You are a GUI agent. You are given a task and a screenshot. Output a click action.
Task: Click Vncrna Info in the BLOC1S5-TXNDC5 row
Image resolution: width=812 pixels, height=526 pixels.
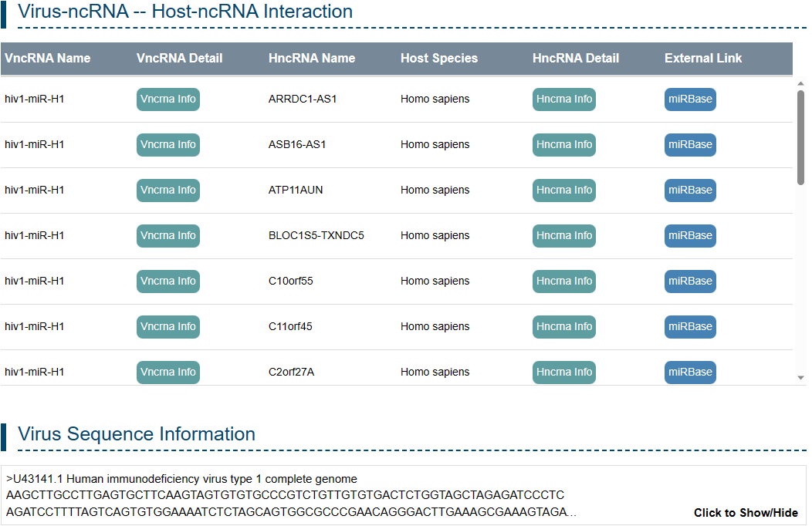click(x=167, y=236)
